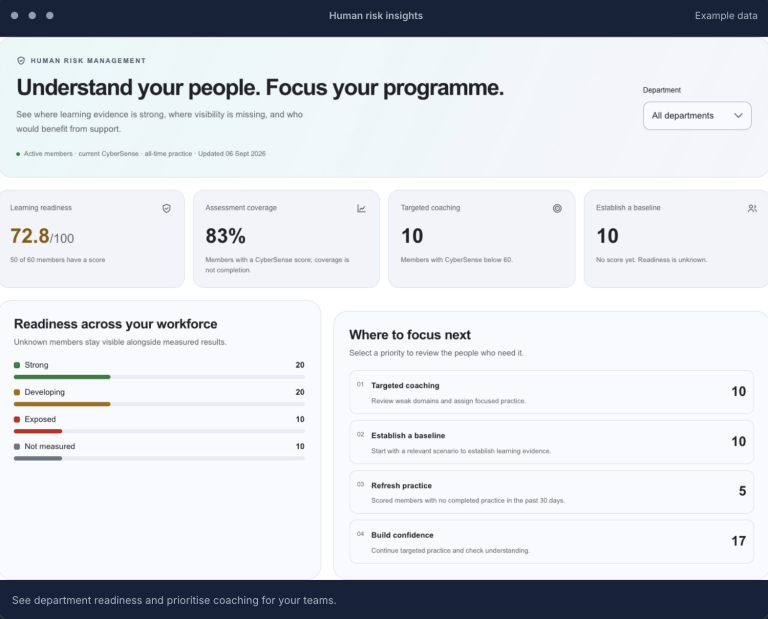Click the count 5 on Refresh practice
Screen dimensions: 768x619
tap(743, 491)
